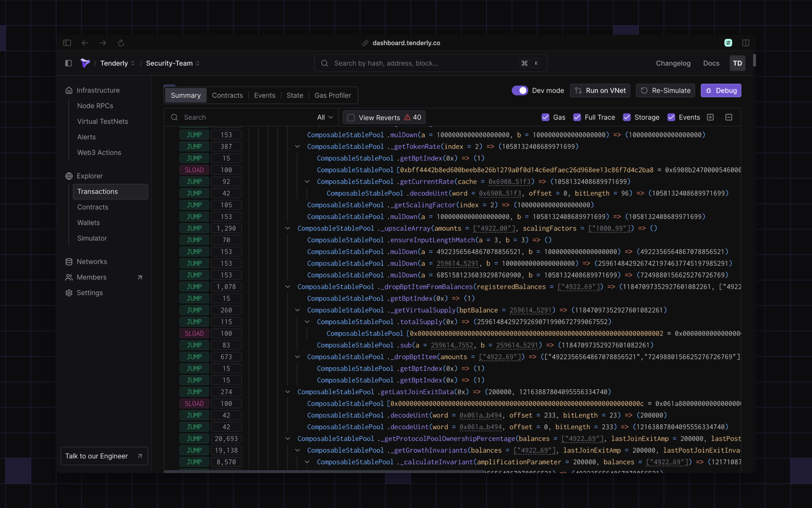Open the Changelog link
Screen dimensions: 812x508
coord(673,63)
